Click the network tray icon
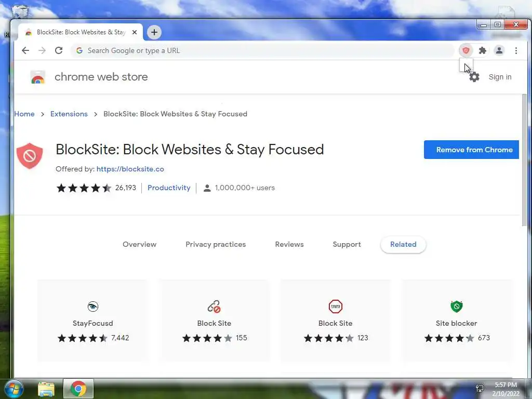Viewport: 532px width, 399px height. 480,389
